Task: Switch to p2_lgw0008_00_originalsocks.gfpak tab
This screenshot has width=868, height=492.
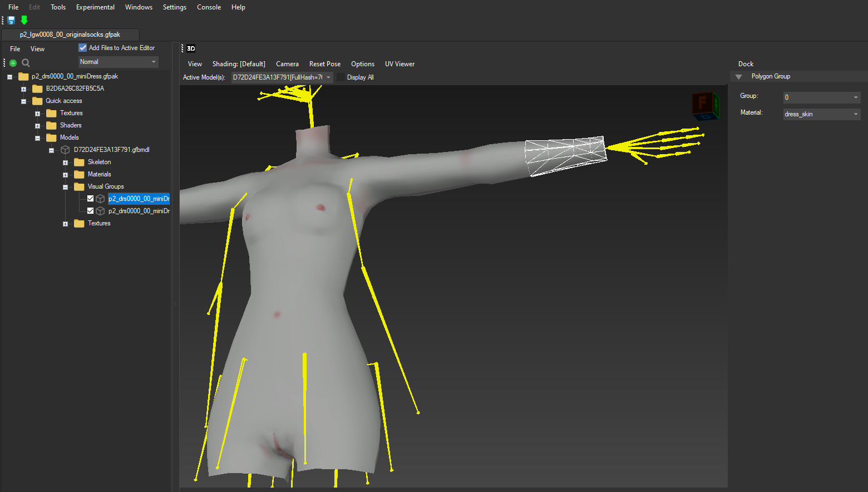Action: pyautogui.click(x=70, y=35)
